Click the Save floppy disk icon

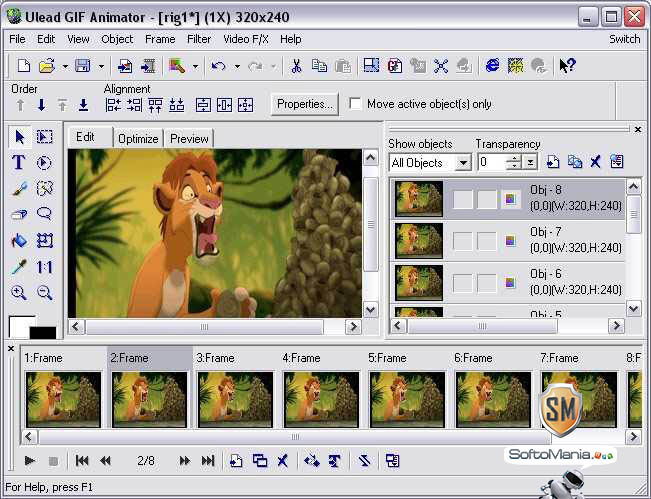coord(82,66)
